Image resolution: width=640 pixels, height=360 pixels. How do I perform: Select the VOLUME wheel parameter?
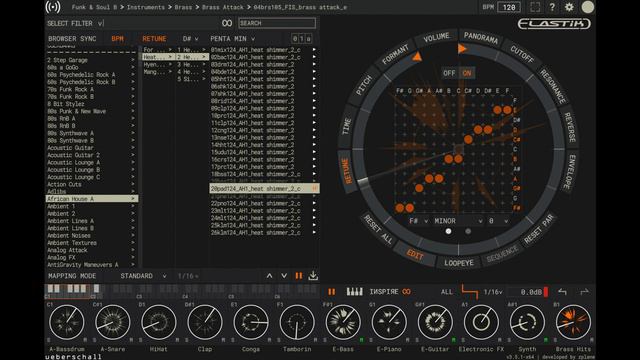click(x=437, y=38)
